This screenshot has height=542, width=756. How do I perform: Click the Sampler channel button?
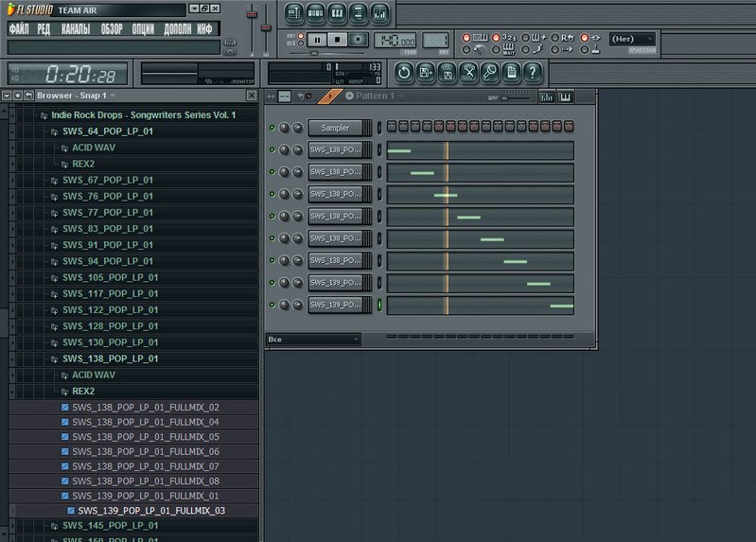pos(335,128)
